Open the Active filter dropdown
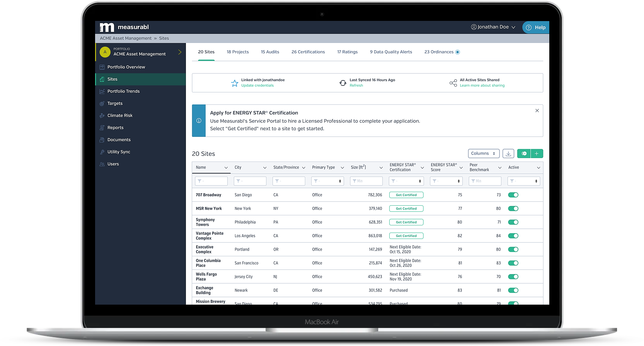644x346 pixels. [524, 181]
